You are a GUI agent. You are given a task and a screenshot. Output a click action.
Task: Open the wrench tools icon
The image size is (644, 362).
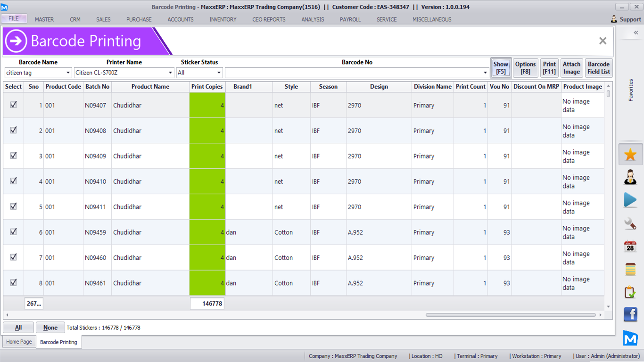coord(630,223)
